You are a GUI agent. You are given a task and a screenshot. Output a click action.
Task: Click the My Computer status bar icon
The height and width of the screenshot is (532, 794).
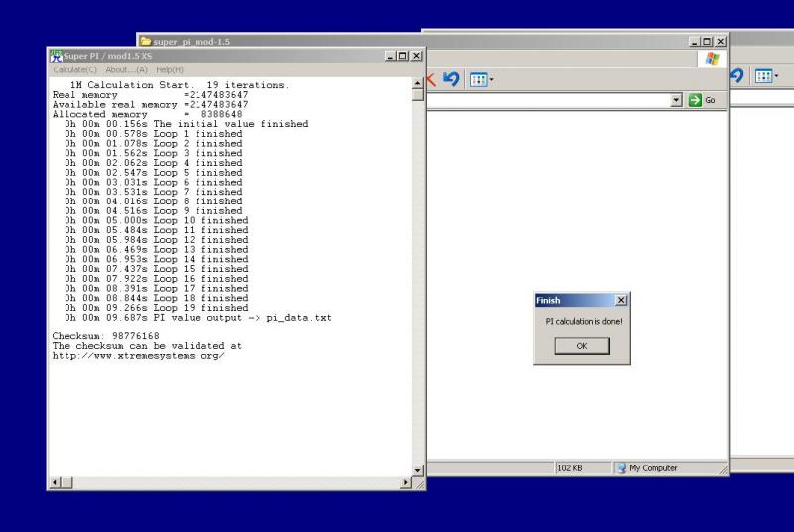coord(622,468)
